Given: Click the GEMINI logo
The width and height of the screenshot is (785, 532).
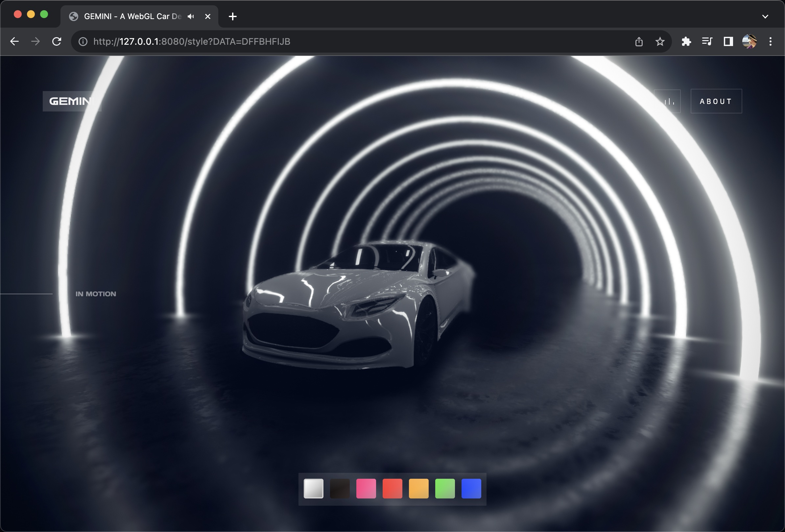Looking at the screenshot, I should pos(72,101).
